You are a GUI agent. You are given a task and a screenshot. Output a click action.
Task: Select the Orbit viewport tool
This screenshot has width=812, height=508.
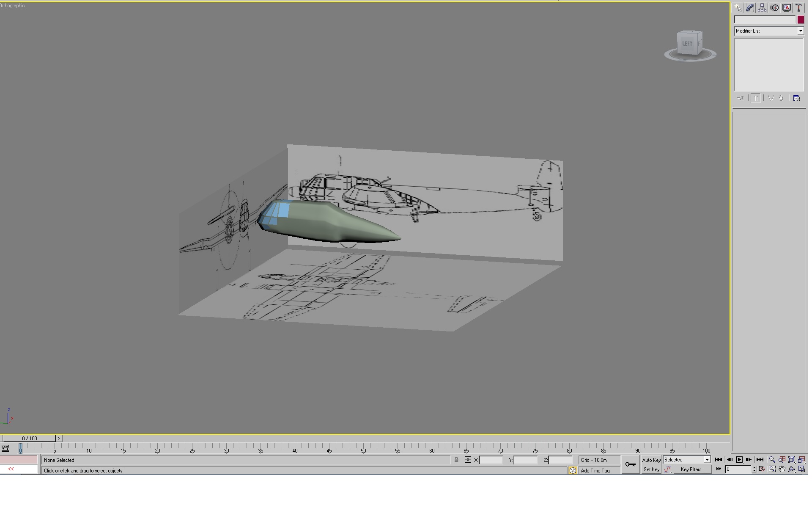click(x=792, y=469)
